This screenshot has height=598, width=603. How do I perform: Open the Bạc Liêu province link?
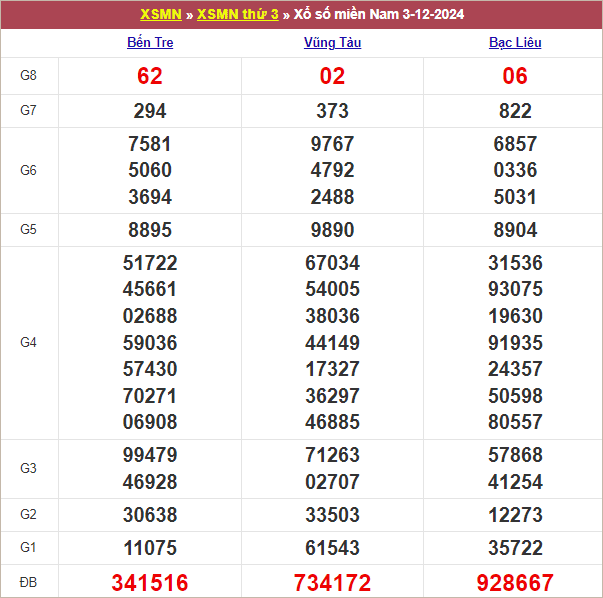coord(515,42)
